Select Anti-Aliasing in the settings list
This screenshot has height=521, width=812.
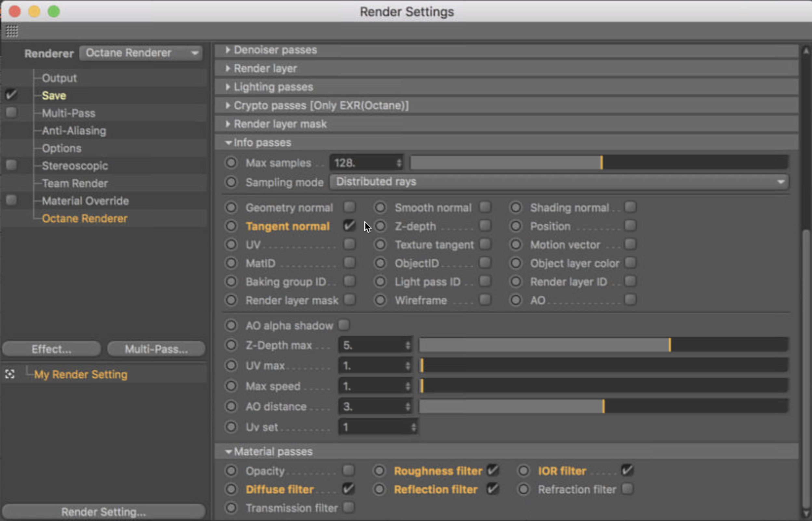point(74,131)
